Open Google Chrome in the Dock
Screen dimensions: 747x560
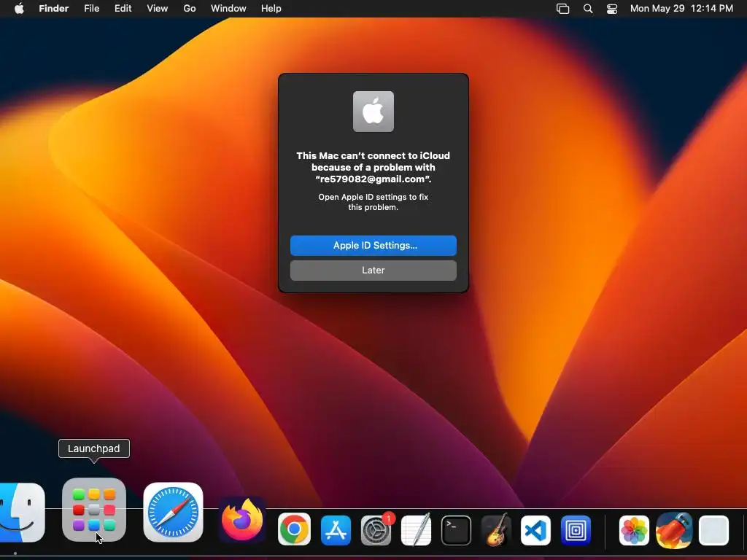pyautogui.click(x=294, y=529)
